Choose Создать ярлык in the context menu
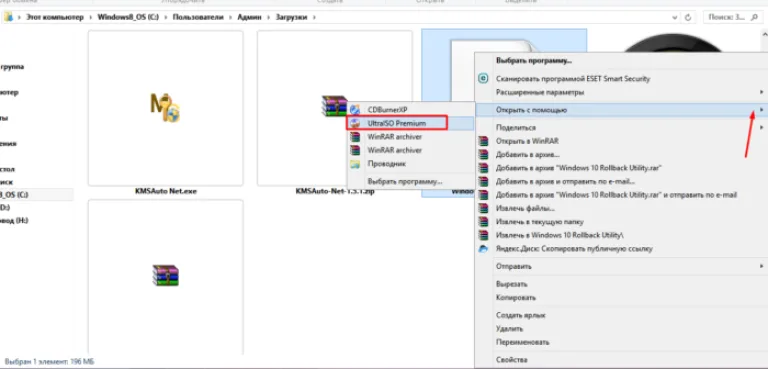 tap(520, 315)
